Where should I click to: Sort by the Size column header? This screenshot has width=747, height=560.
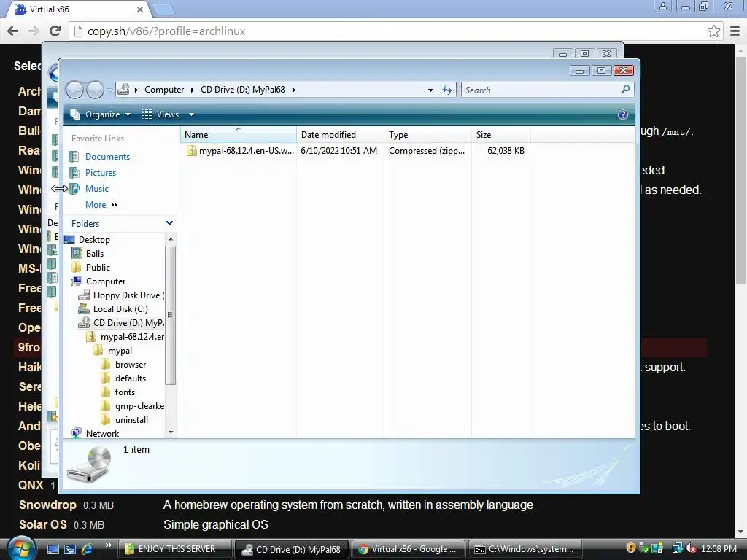point(500,135)
